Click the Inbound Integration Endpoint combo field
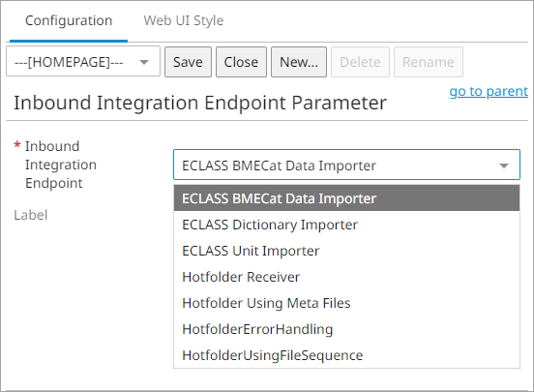 coord(346,165)
